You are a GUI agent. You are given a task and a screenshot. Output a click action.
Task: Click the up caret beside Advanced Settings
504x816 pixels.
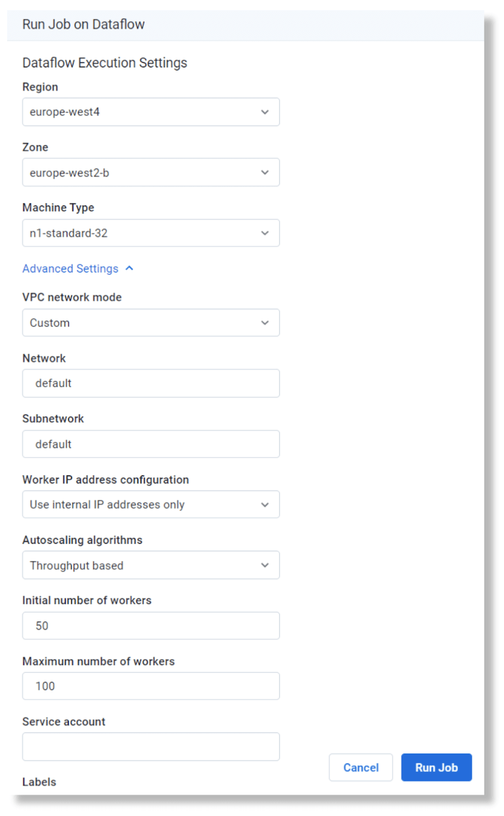[x=129, y=268]
